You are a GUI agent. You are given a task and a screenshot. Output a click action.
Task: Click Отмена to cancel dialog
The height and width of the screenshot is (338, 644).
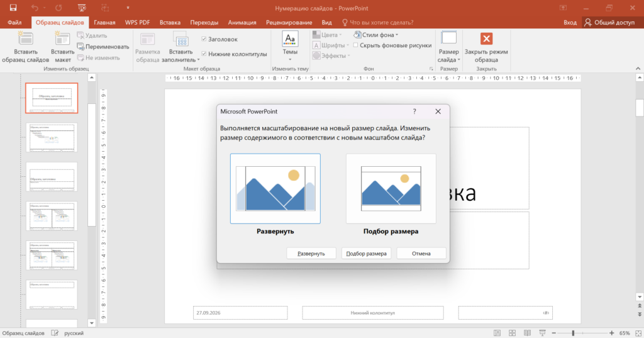pos(421,253)
